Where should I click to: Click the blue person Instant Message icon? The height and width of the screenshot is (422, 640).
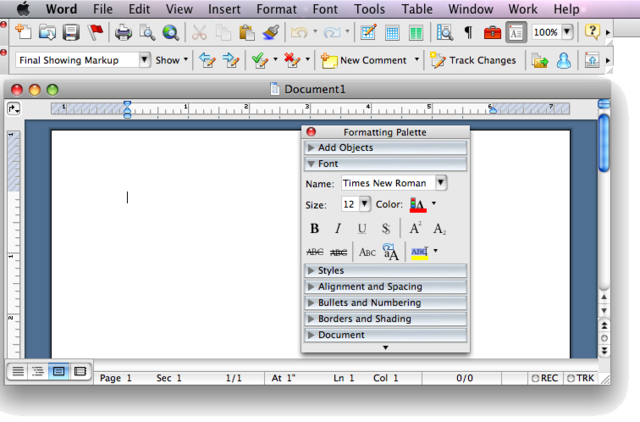pyautogui.click(x=564, y=60)
